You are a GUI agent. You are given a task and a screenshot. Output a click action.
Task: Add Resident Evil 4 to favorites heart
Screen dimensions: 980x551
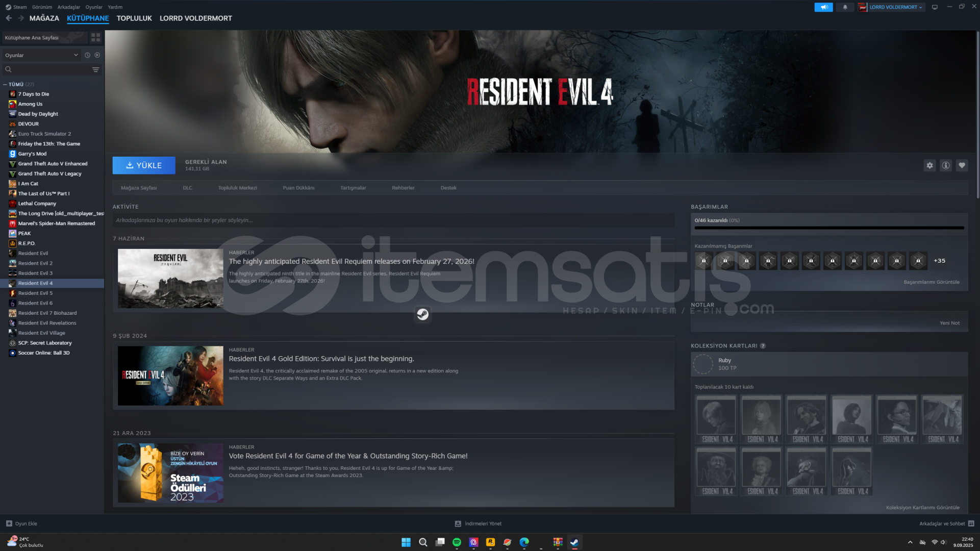(962, 165)
